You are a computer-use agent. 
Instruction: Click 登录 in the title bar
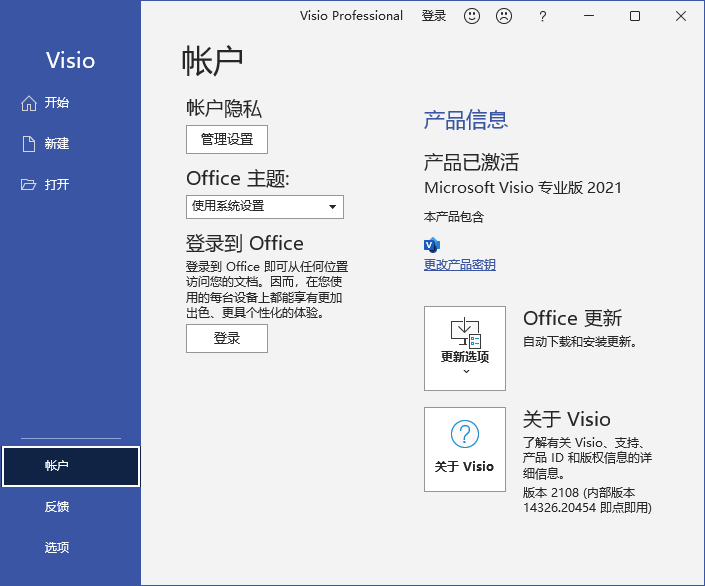point(434,16)
